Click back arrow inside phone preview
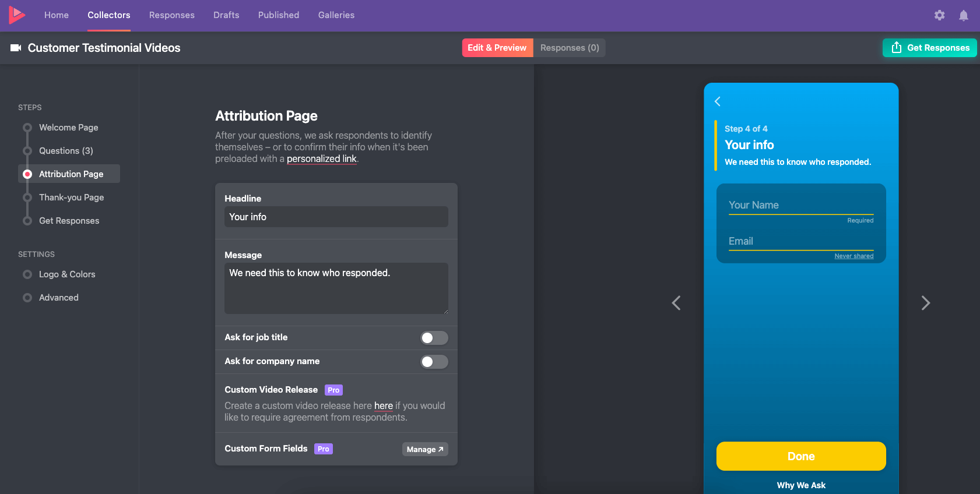Image resolution: width=980 pixels, height=494 pixels. pyautogui.click(x=718, y=101)
